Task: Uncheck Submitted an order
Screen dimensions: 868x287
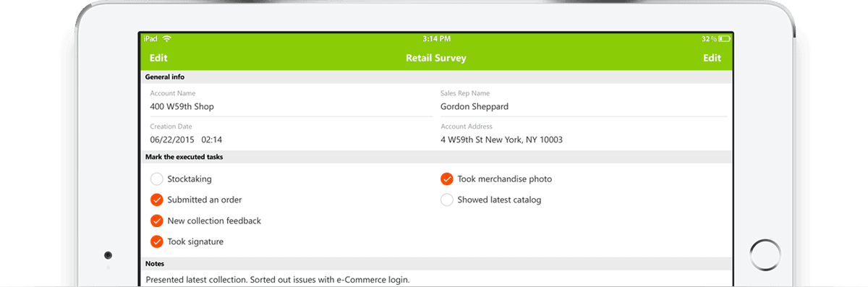Action: point(157,200)
